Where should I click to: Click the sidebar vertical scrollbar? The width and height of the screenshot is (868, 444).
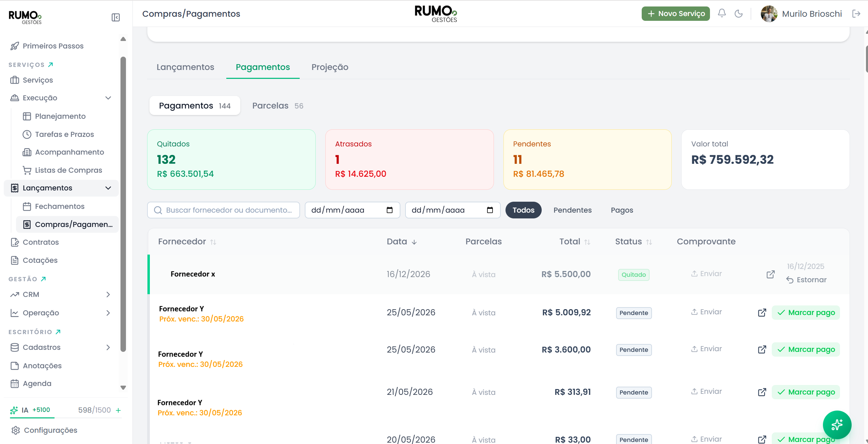(123, 204)
